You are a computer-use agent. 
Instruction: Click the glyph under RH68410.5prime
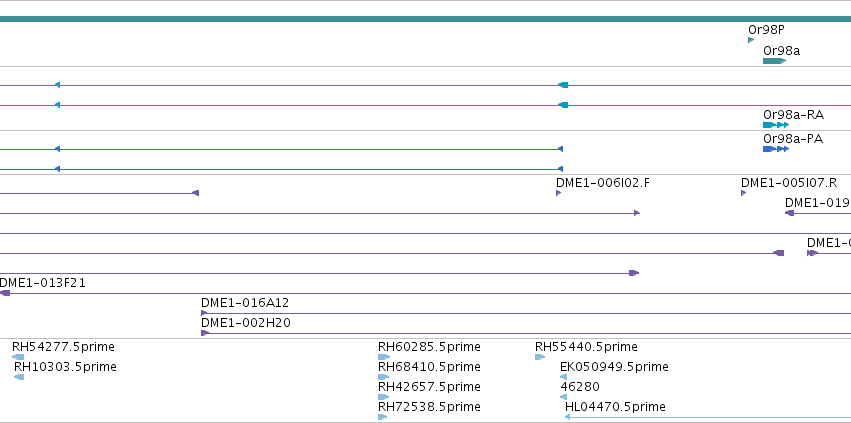click(384, 377)
